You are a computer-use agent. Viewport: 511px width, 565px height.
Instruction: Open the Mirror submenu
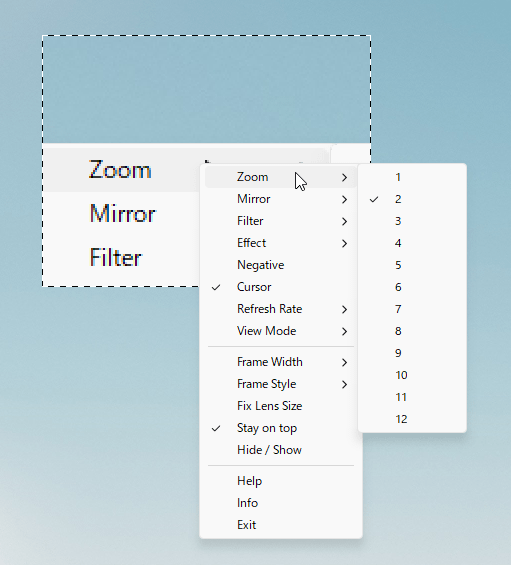click(281, 199)
